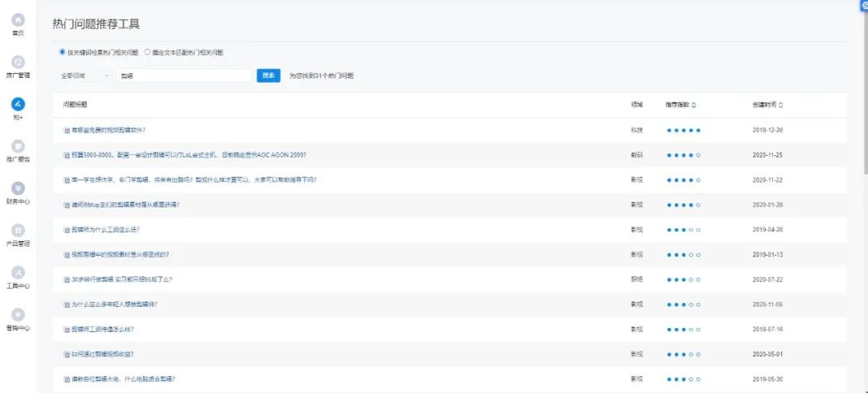Open question 如何通过剪辑视频收益?
This screenshot has width=868, height=393.
[x=102, y=354]
